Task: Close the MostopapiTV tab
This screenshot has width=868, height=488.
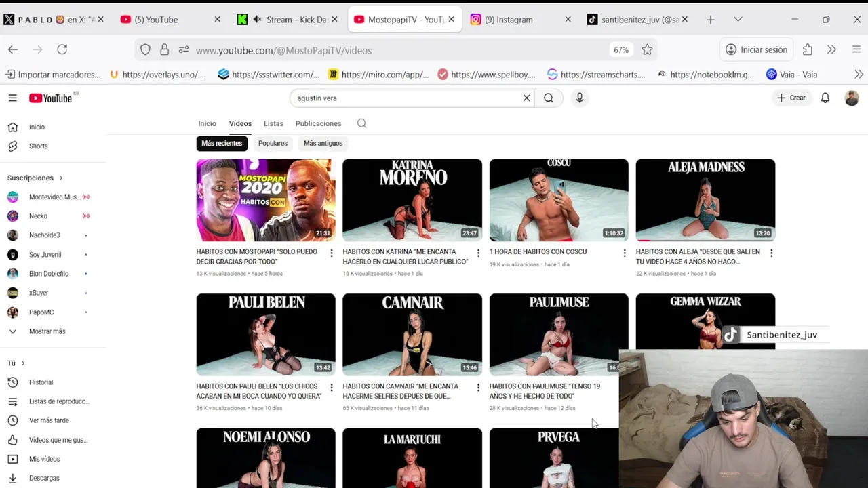Action: tap(451, 20)
